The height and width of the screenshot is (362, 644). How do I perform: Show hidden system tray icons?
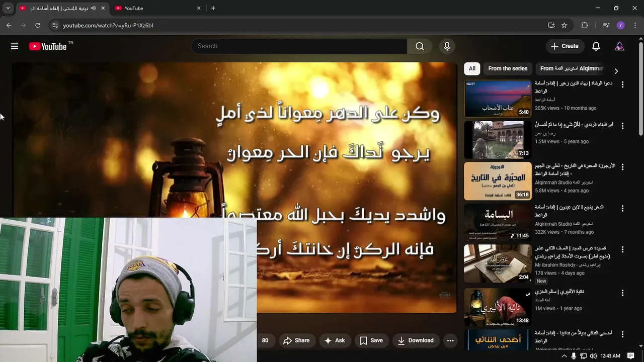(564, 356)
